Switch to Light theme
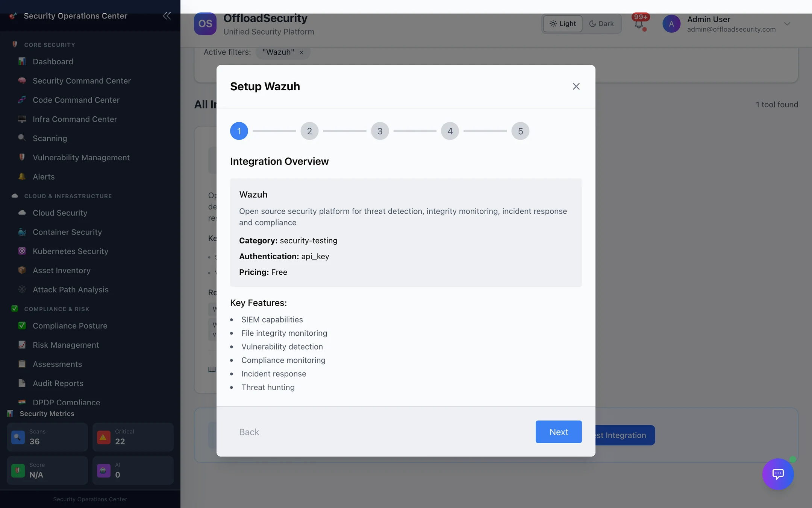 563,24
